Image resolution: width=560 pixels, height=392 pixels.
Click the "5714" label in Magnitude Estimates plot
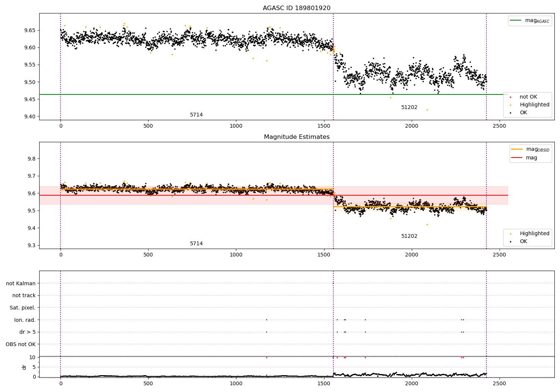tap(196, 244)
